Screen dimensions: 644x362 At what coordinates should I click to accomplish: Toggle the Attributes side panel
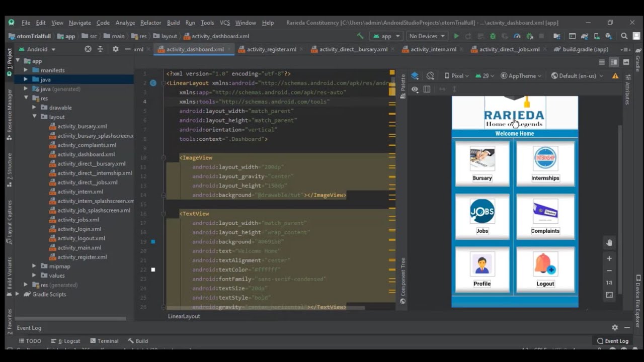627,89
